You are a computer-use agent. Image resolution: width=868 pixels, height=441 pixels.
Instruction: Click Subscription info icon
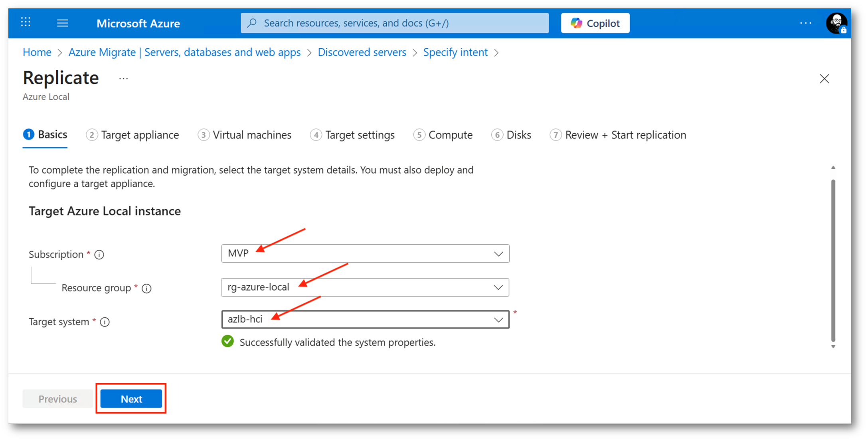coord(99,255)
